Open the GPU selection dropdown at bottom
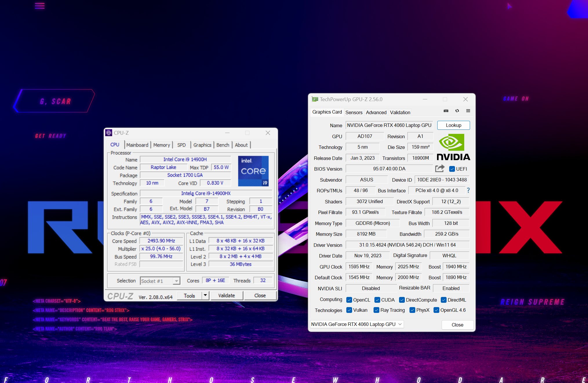This screenshot has height=383, width=588. pyautogui.click(x=357, y=324)
